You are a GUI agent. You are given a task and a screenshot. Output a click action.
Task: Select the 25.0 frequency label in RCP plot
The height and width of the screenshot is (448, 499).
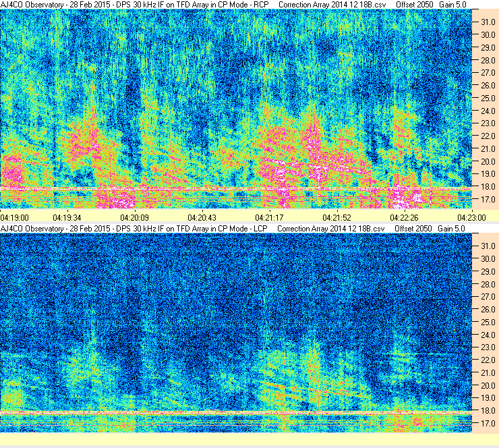pyautogui.click(x=488, y=98)
